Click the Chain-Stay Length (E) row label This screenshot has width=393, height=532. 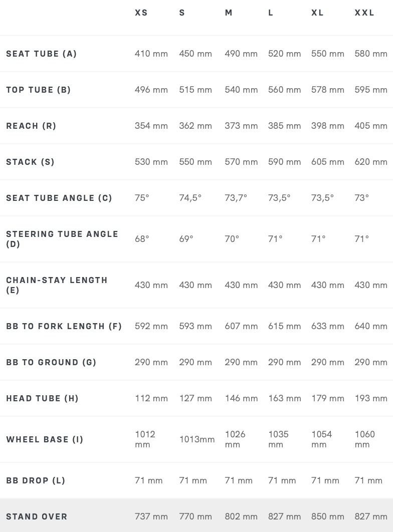[x=57, y=285]
